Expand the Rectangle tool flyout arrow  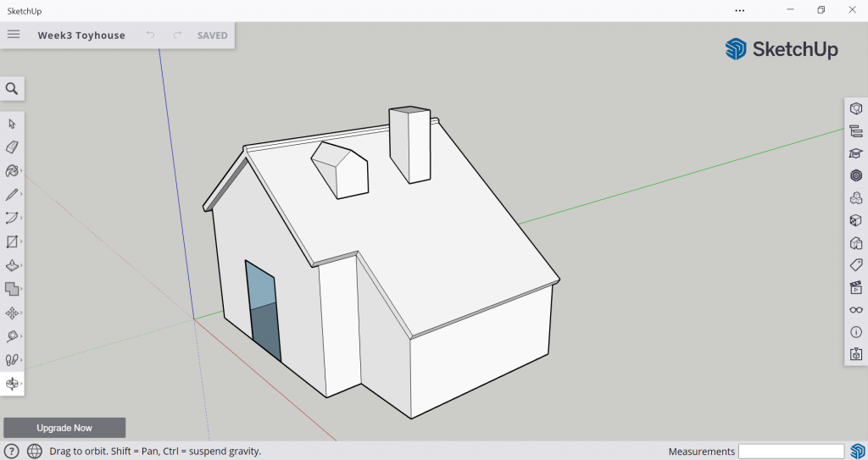(x=21, y=242)
